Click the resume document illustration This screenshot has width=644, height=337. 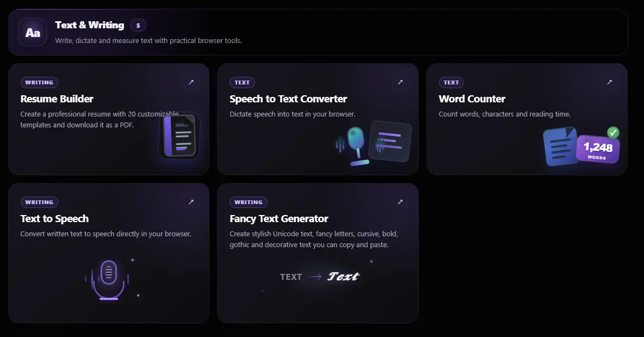point(179,136)
